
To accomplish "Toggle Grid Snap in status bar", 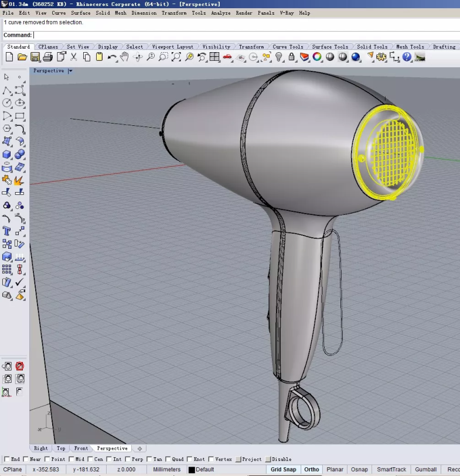I will point(283,470).
